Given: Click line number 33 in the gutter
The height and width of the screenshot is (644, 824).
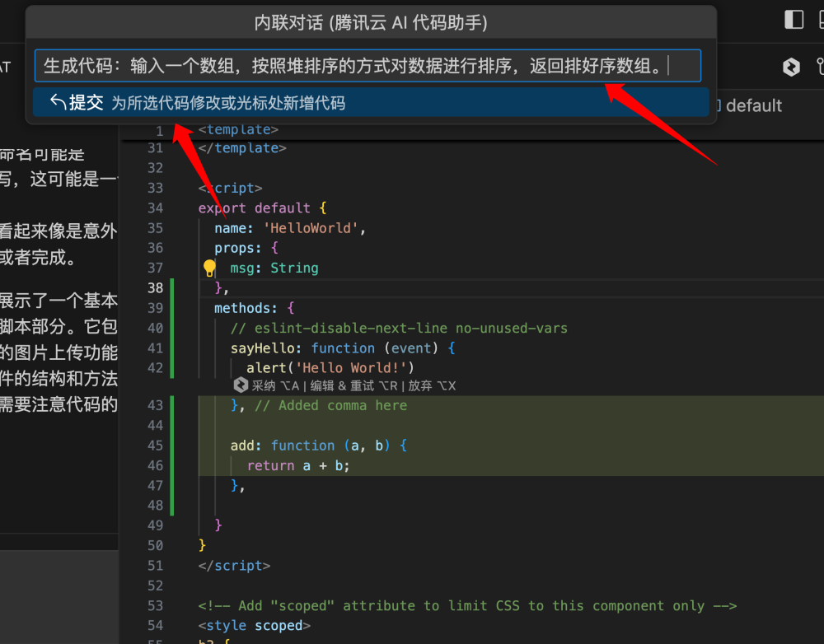Looking at the screenshot, I should (155, 188).
